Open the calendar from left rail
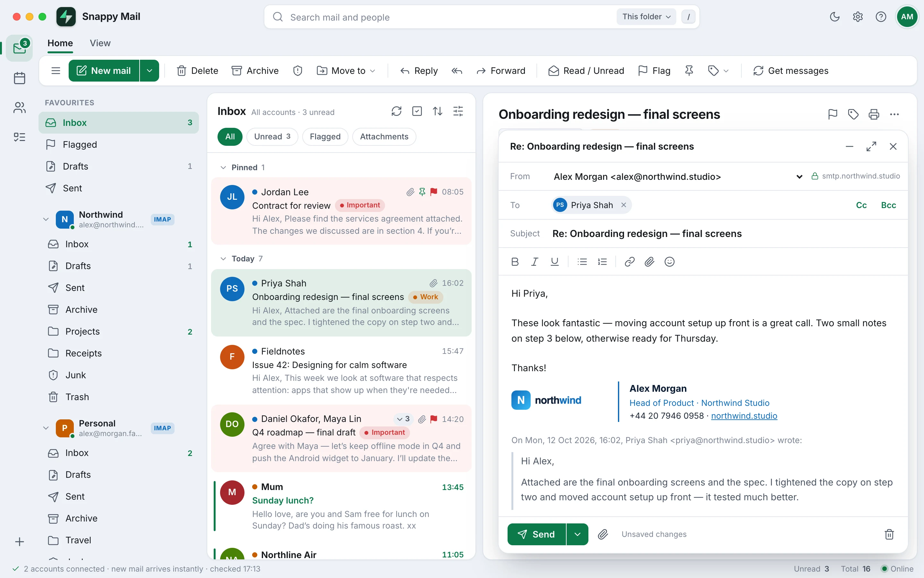 20,78
